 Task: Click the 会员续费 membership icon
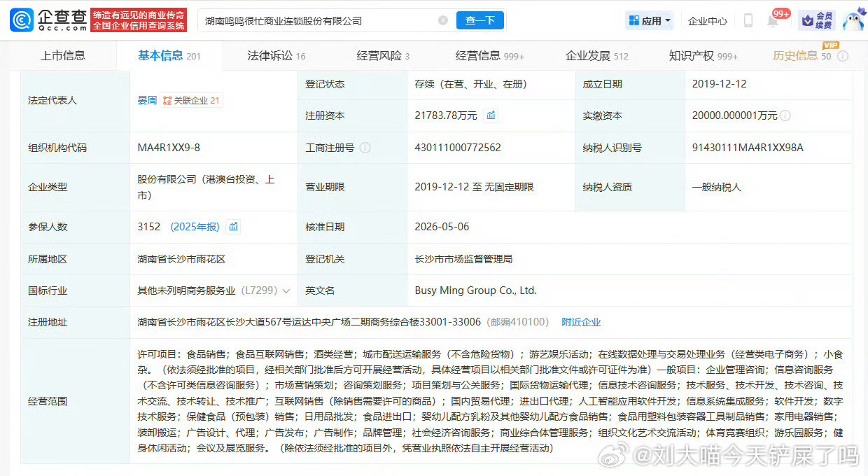[816, 20]
